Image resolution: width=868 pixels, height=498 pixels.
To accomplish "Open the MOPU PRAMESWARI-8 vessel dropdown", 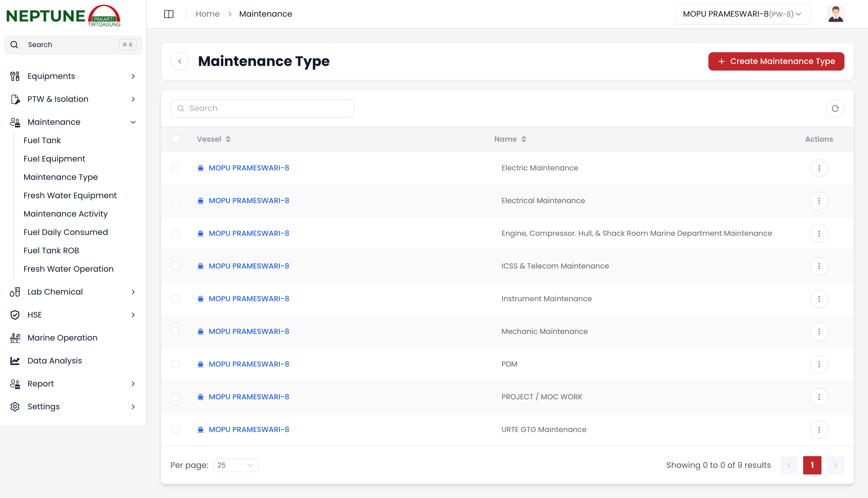I will [743, 14].
